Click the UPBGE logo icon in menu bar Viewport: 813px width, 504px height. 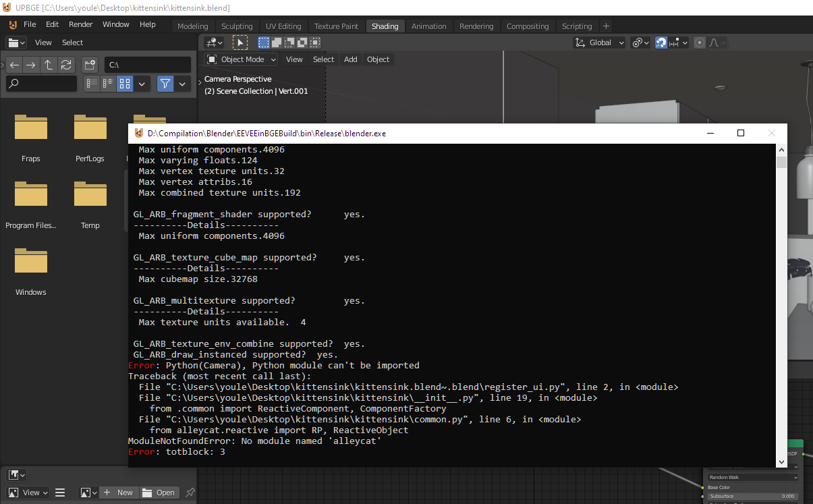[13, 24]
